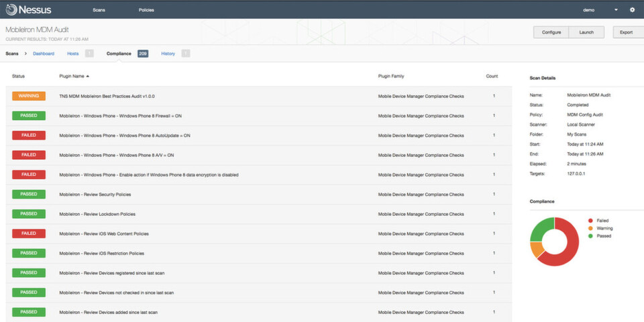Click the Launch button
644x322 pixels.
pos(586,32)
